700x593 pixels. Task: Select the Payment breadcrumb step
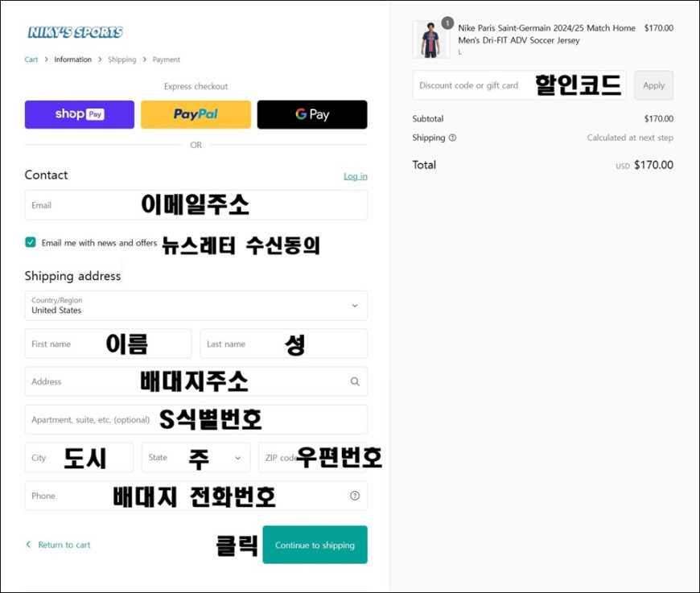[x=166, y=60]
